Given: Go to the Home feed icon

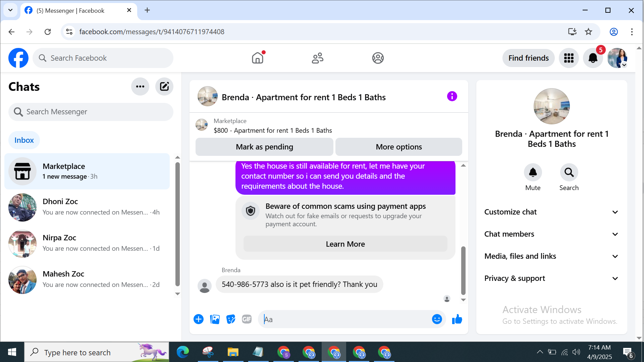Looking at the screenshot, I should pyautogui.click(x=258, y=58).
